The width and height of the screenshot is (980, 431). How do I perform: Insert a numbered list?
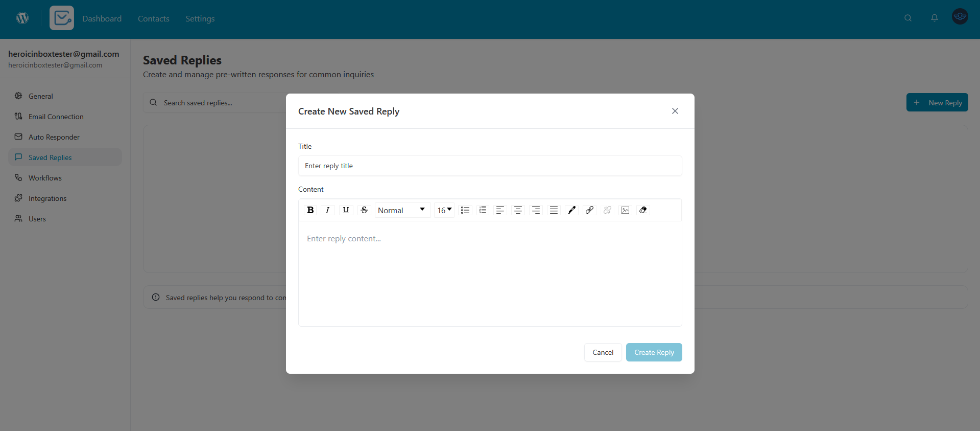click(x=483, y=210)
